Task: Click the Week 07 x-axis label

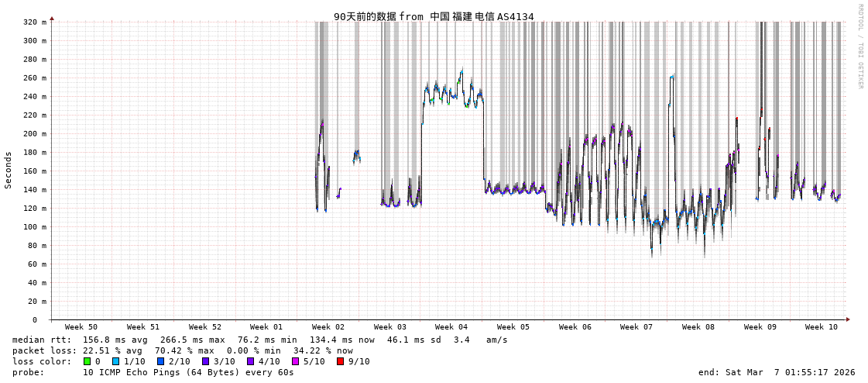Action: [636, 327]
